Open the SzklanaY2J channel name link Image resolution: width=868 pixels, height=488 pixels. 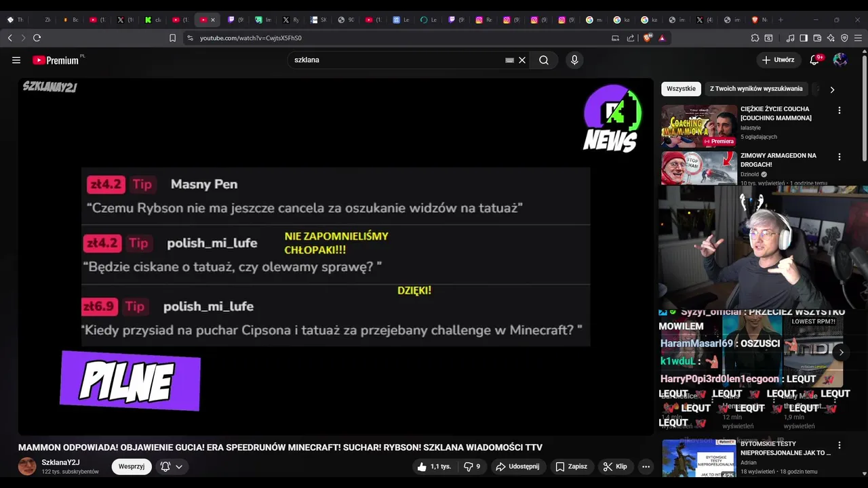coord(60,462)
